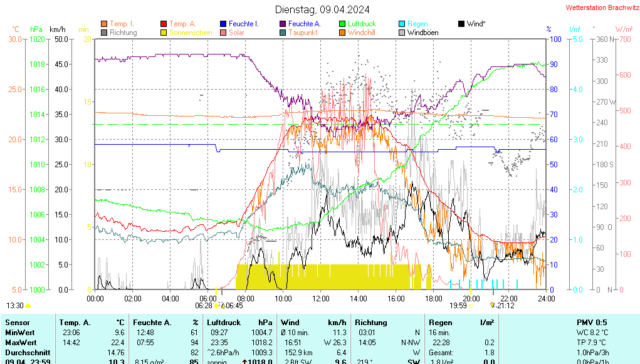Click the purple Feuchte A. legend swatch

tap(283, 24)
